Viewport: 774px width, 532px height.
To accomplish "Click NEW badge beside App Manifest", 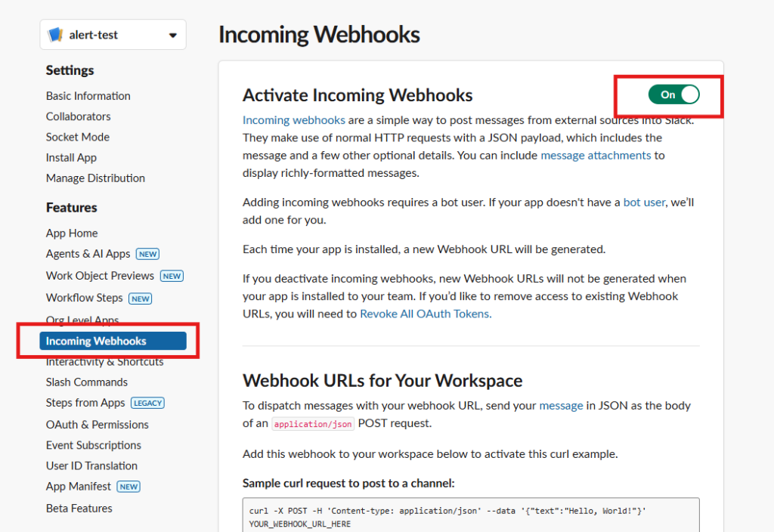I will 128,487.
